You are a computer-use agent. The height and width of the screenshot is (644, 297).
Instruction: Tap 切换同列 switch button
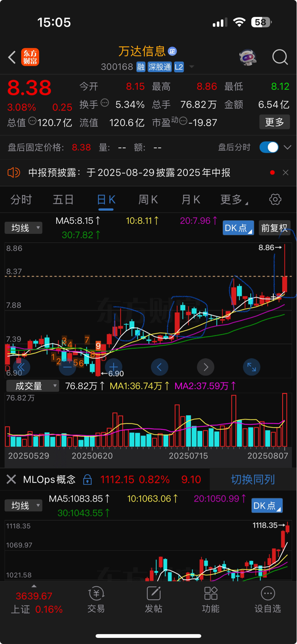point(253,480)
